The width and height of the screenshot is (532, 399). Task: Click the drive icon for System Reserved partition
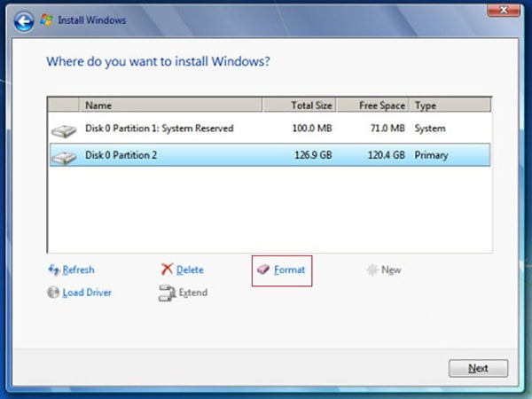[x=64, y=131]
